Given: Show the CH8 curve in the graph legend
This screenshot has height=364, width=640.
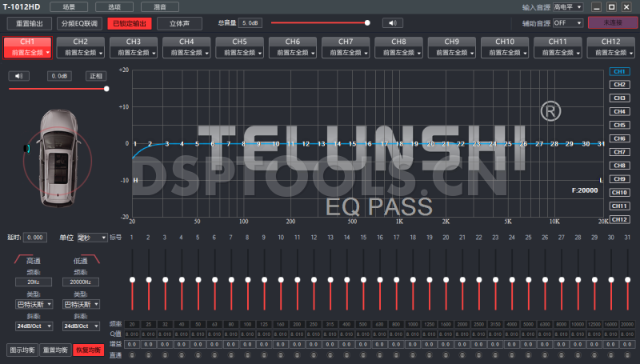Looking at the screenshot, I should (619, 166).
